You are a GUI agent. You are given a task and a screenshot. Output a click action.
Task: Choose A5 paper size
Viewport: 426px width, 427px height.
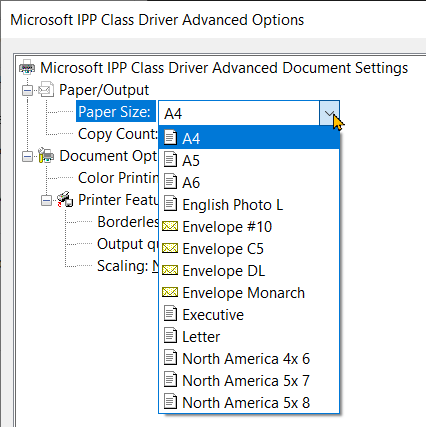(x=249, y=160)
